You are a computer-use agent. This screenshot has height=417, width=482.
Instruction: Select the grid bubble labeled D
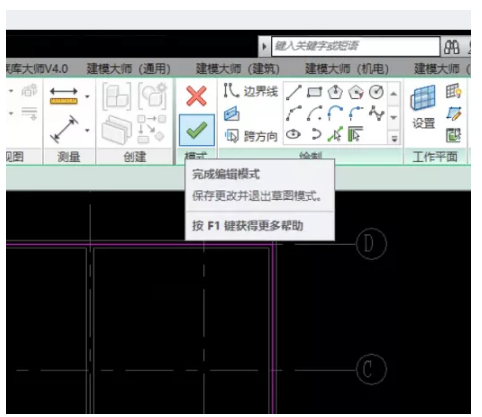tap(371, 244)
